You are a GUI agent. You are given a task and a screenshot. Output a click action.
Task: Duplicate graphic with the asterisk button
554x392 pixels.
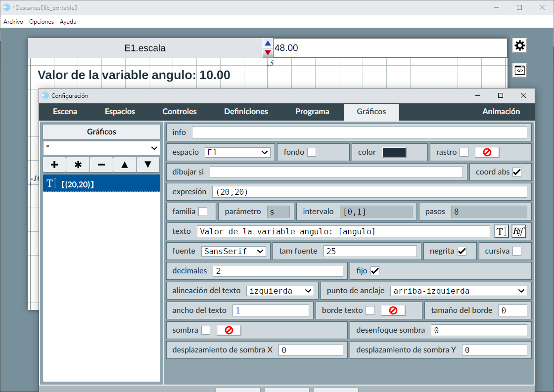pyautogui.click(x=78, y=165)
